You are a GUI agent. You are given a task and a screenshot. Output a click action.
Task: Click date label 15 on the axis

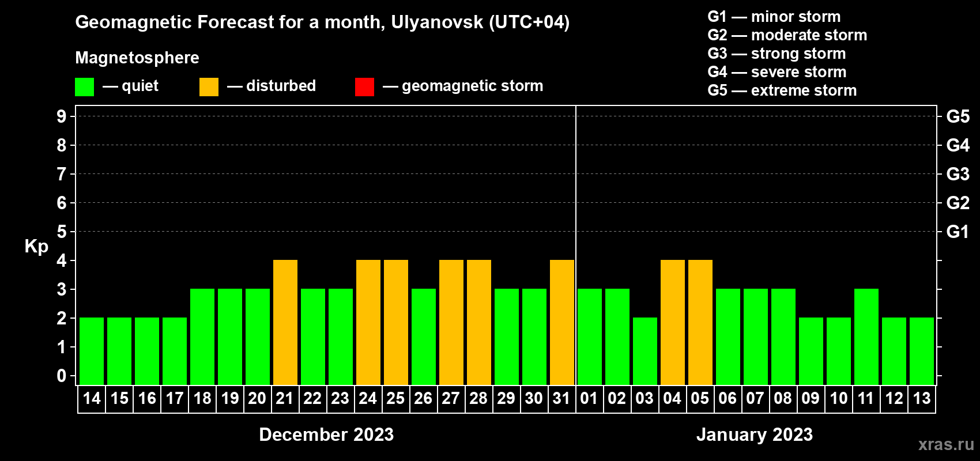tap(119, 399)
